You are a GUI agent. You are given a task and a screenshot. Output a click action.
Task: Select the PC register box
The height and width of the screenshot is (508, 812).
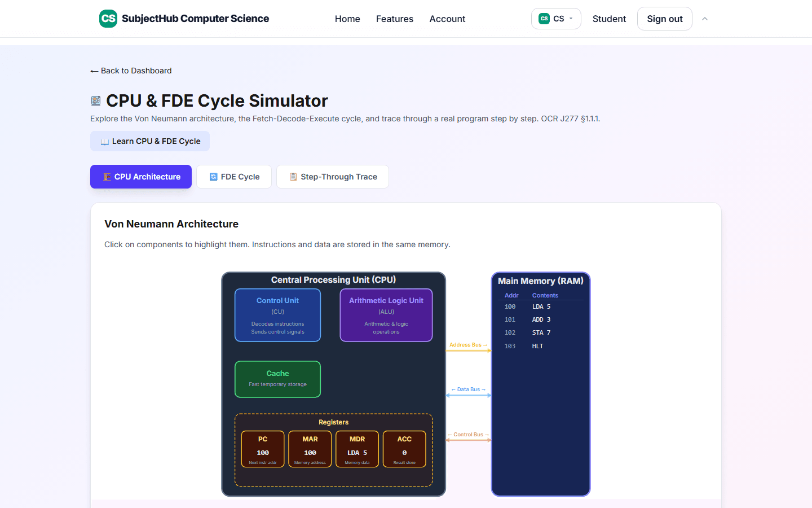[263, 449]
